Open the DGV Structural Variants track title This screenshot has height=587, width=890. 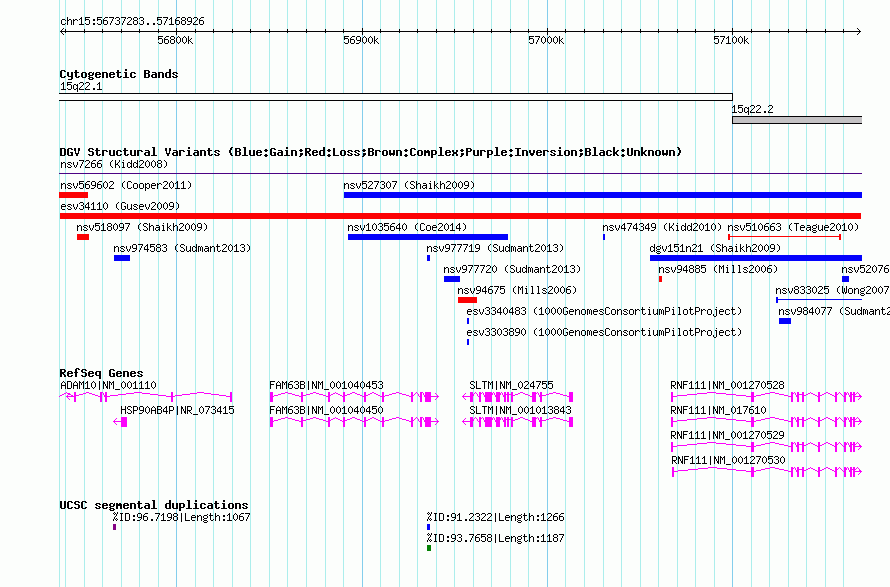click(371, 152)
